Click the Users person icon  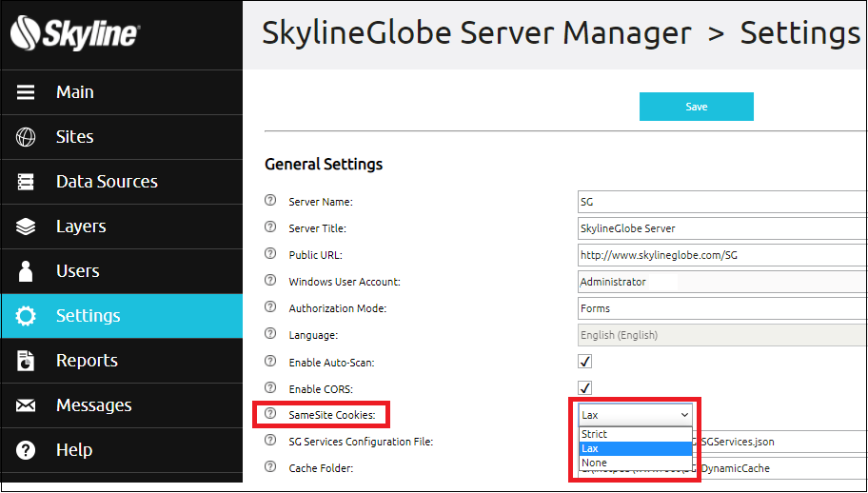click(26, 271)
